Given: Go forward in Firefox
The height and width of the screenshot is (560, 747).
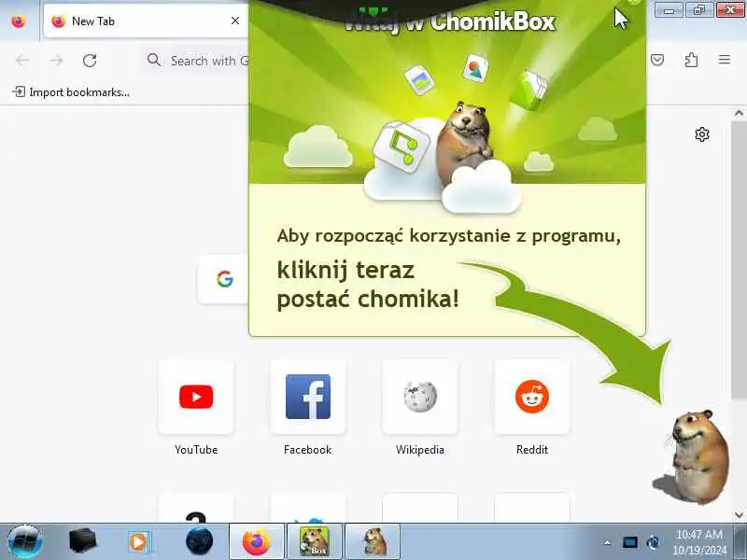Looking at the screenshot, I should click(x=56, y=61).
